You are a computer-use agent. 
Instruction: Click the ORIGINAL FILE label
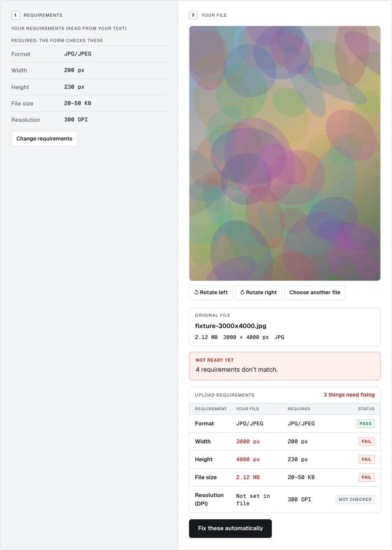click(x=213, y=315)
